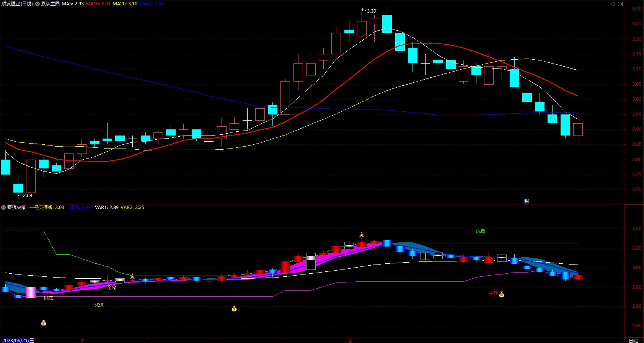The image size is (644, 343).
Task: Select the 一号支撑线: 3.03 value
Action: tap(47, 207)
